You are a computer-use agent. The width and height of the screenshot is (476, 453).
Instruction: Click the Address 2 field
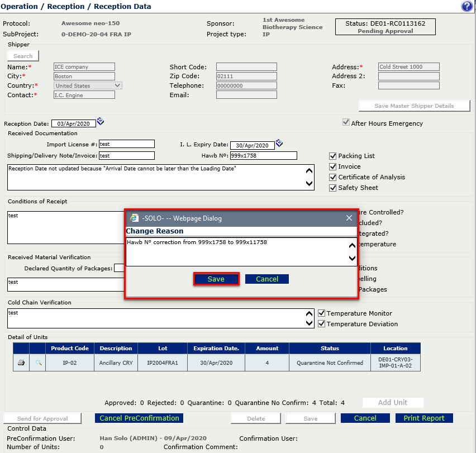click(409, 76)
